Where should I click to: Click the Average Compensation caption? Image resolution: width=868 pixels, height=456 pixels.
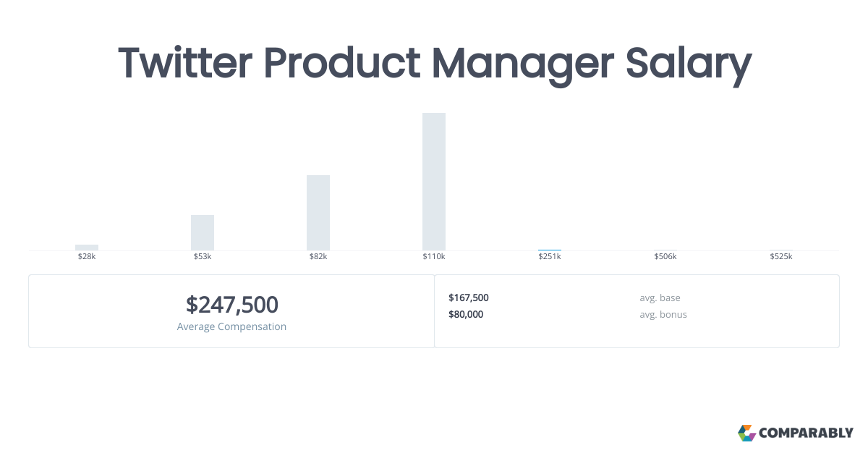[231, 326]
